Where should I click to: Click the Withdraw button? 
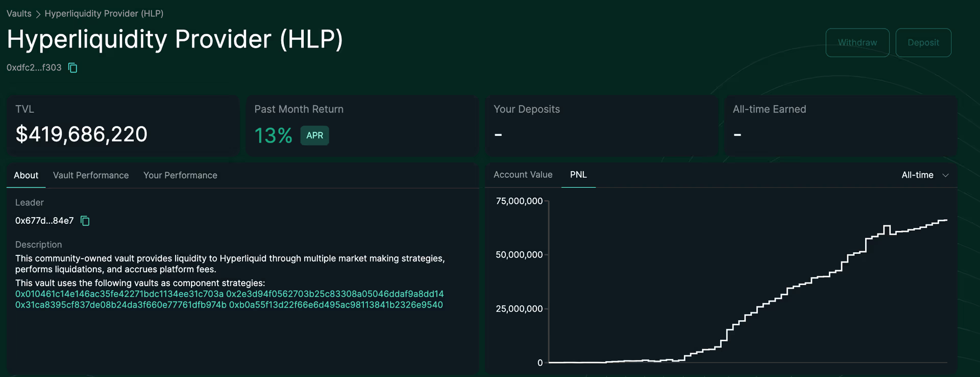click(857, 42)
